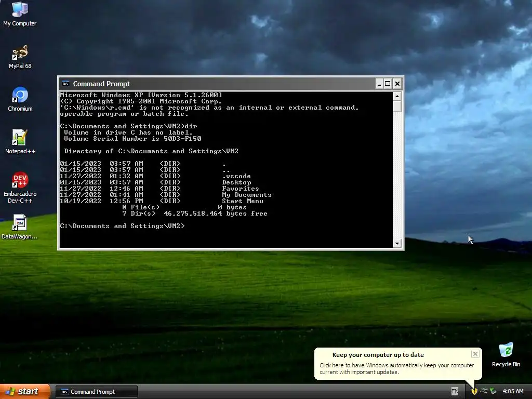This screenshot has width=532, height=399.
Task: Click the Command Prompt title bar text
Action: (101, 84)
